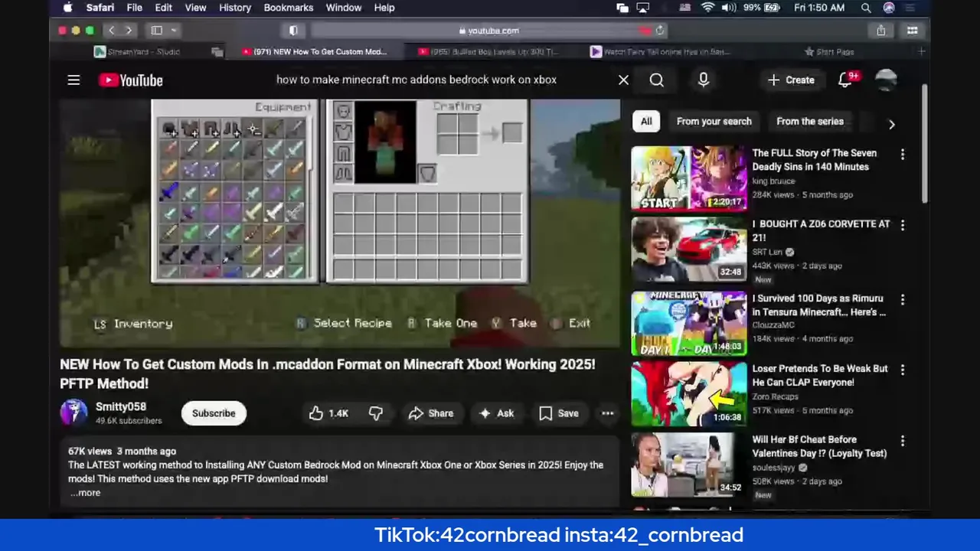Switch to NEW How To Get Custom Mods tab
Image resolution: width=980 pixels, height=551 pixels.
click(315, 51)
